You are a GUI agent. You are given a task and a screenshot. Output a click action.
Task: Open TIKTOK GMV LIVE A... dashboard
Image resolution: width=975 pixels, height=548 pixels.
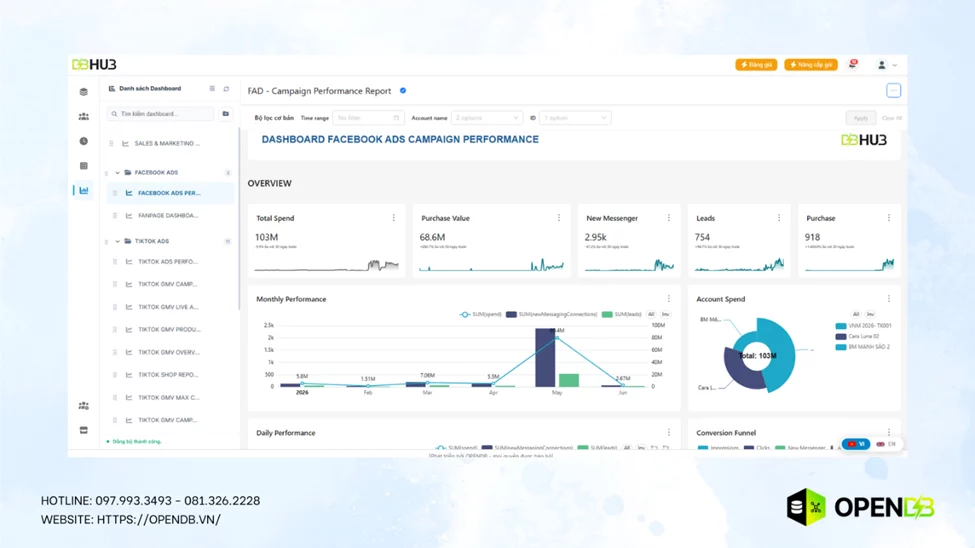[168, 307]
